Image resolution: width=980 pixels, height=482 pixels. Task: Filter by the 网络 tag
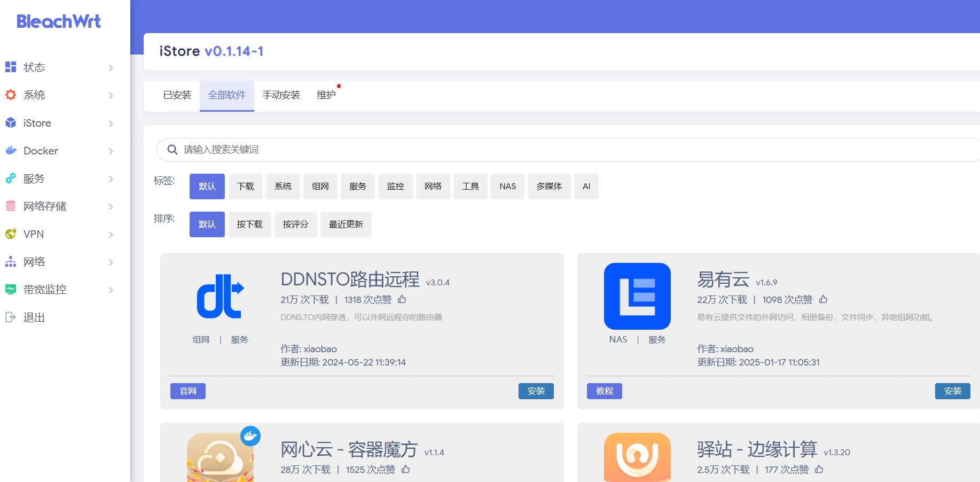tap(433, 186)
